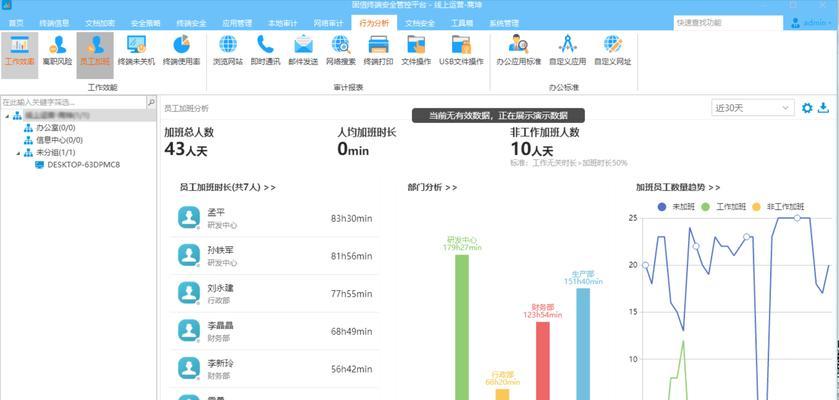Open the 文件操作 file operations audit
The width and height of the screenshot is (839, 400).
click(x=416, y=50)
